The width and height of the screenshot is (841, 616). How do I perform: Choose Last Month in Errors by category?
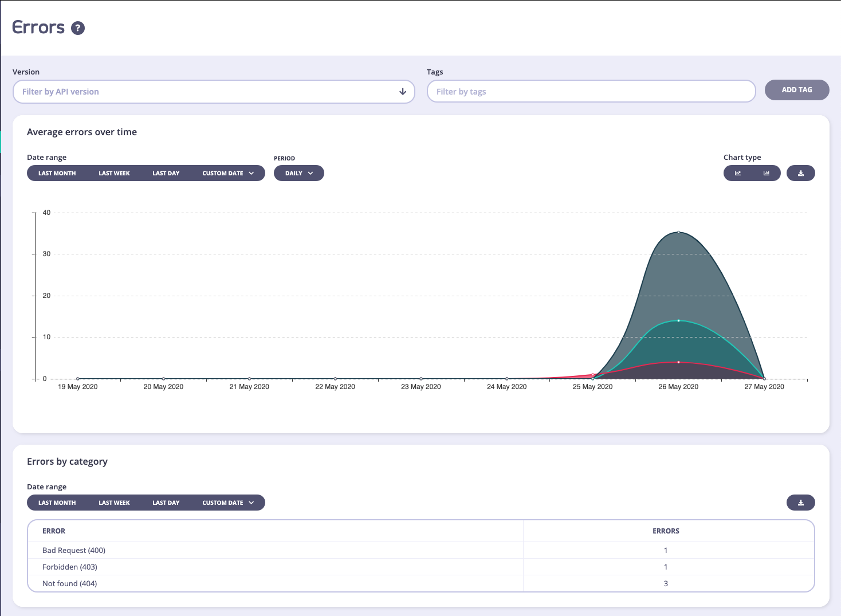pos(57,503)
